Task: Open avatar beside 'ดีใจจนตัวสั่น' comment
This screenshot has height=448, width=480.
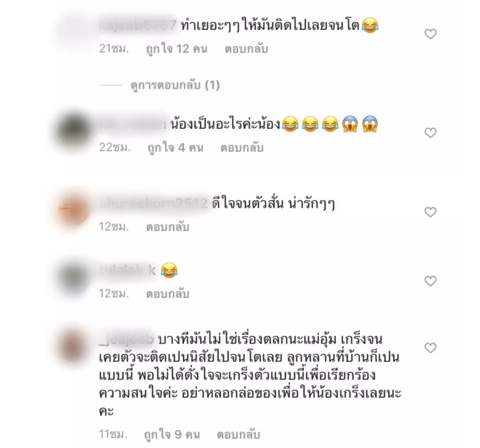Action: tap(73, 209)
